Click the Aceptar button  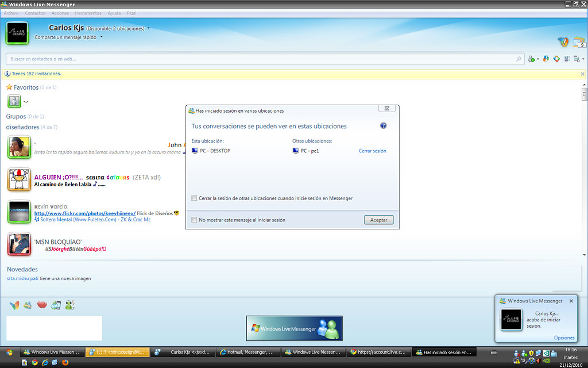tap(379, 220)
